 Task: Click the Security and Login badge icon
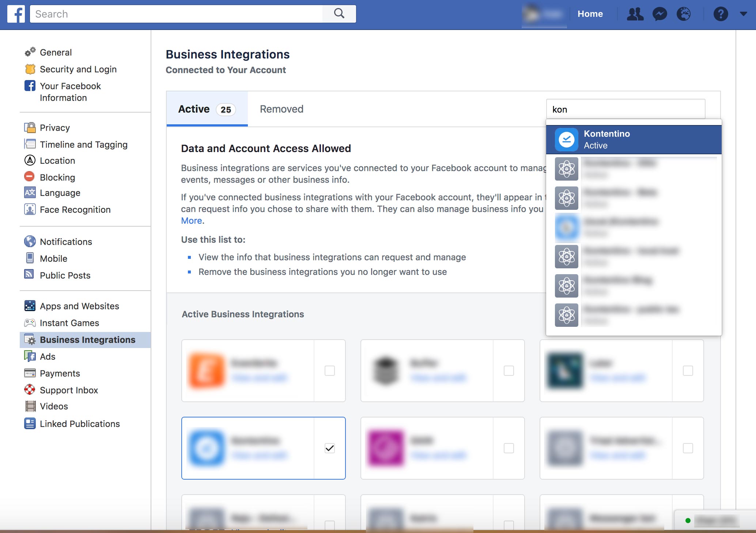[x=30, y=69]
